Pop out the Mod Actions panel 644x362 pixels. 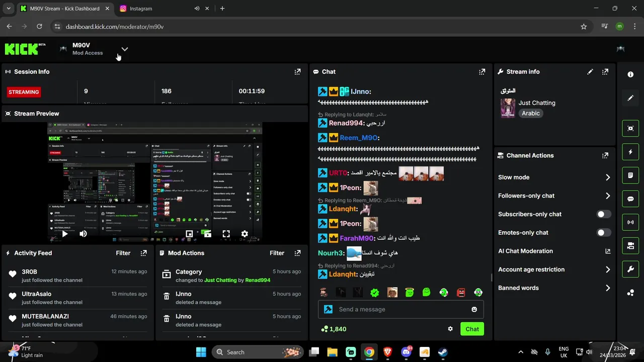297,253
